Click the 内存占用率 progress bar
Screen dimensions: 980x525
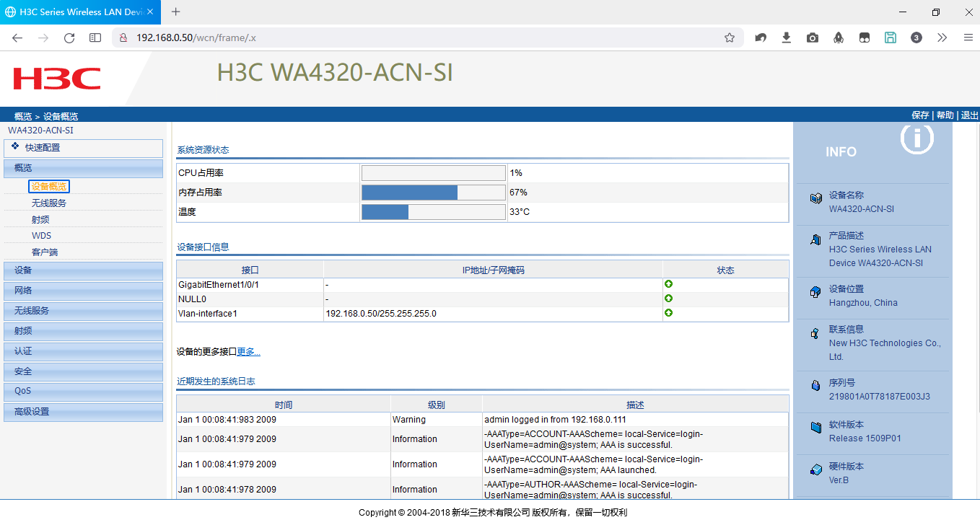(x=433, y=193)
